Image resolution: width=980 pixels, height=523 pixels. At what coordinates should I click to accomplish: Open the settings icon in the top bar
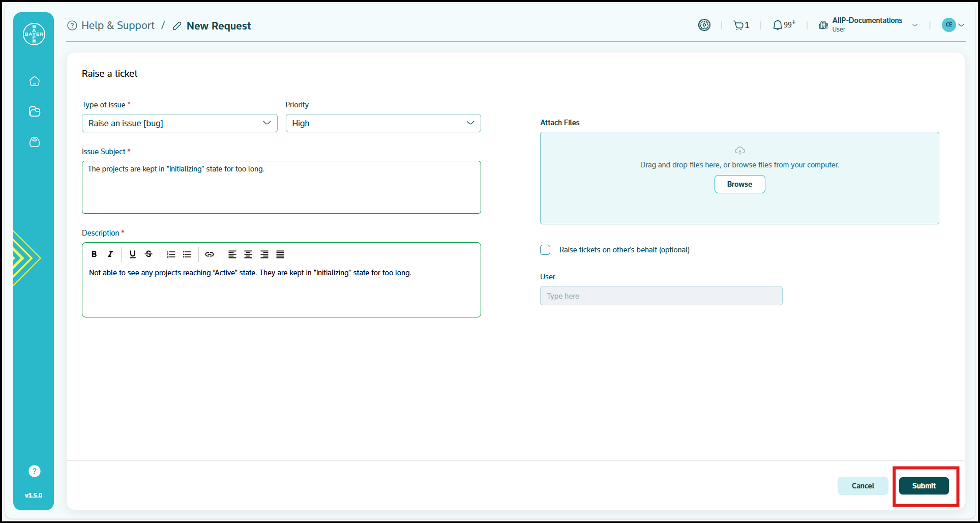click(x=704, y=24)
